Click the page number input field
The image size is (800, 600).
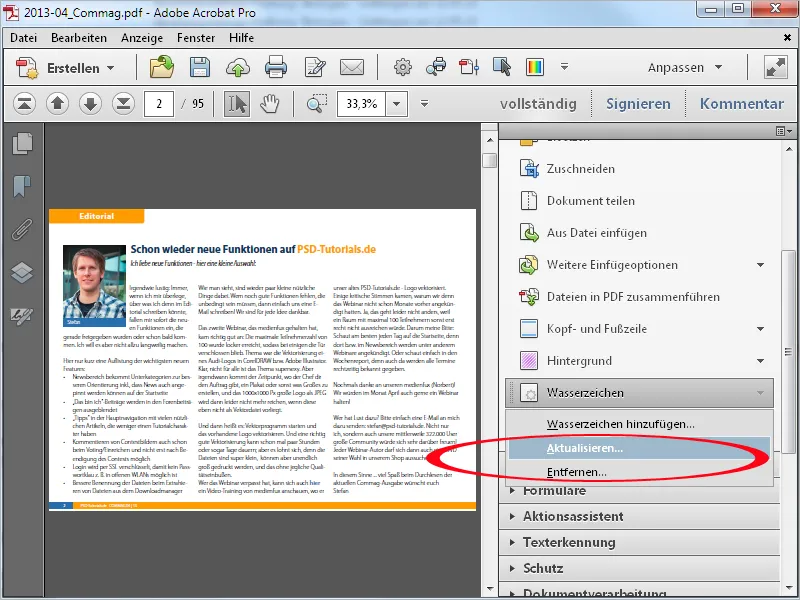click(x=159, y=104)
